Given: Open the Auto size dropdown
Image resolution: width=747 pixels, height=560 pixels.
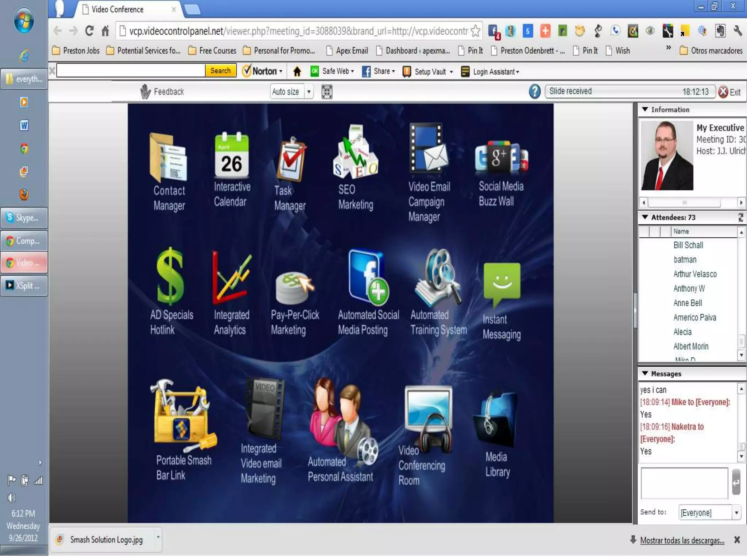Looking at the screenshot, I should click(309, 92).
